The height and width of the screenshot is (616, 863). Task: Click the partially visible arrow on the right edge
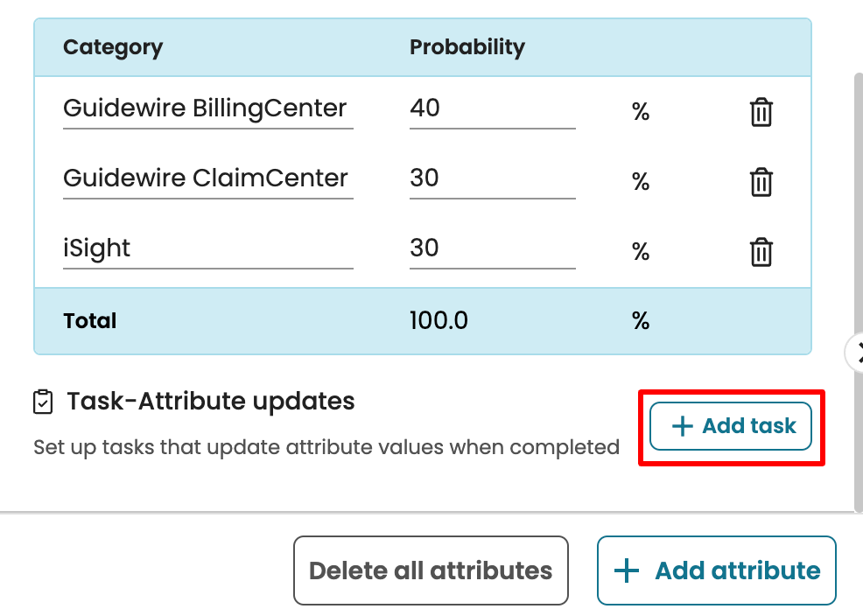pyautogui.click(x=856, y=353)
